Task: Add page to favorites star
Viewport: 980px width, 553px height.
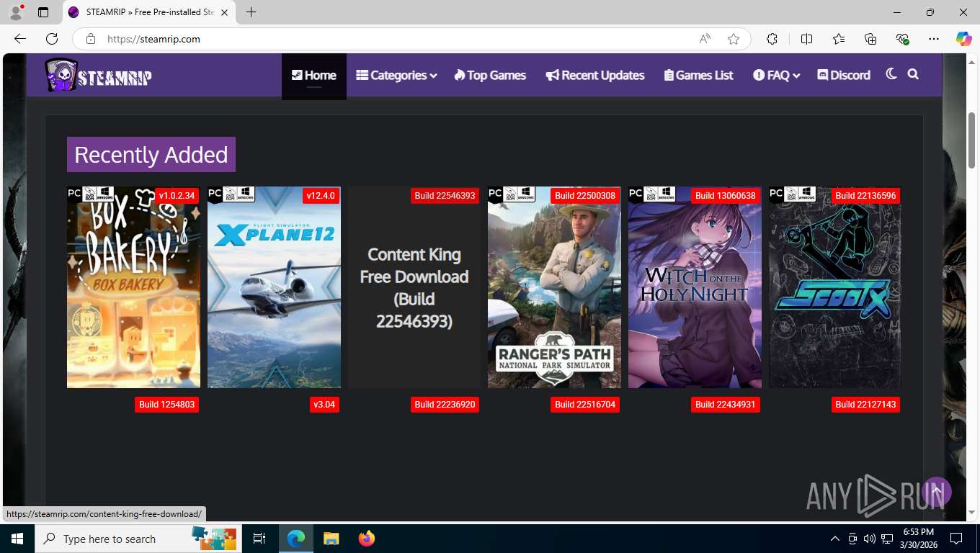Action: (x=734, y=39)
